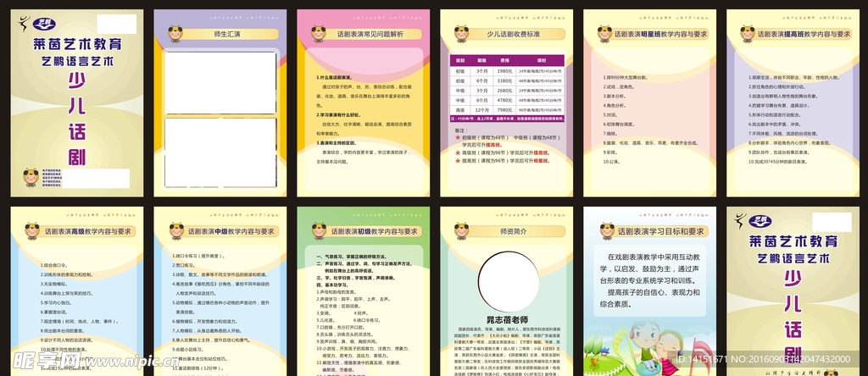This screenshot has height=376, width=868.
Task: Click the 话剧表演学习目标和要求 title banner
Action: point(660,232)
